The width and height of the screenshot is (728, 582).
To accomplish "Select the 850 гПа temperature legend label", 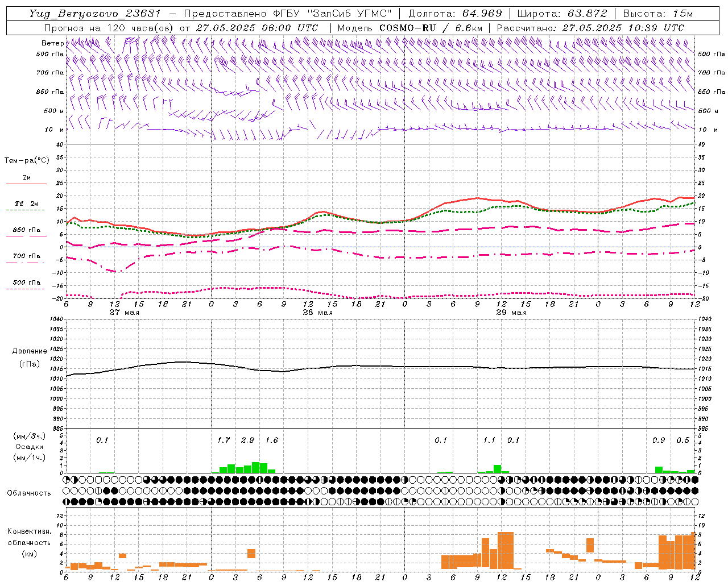I will pyautogui.click(x=27, y=230).
